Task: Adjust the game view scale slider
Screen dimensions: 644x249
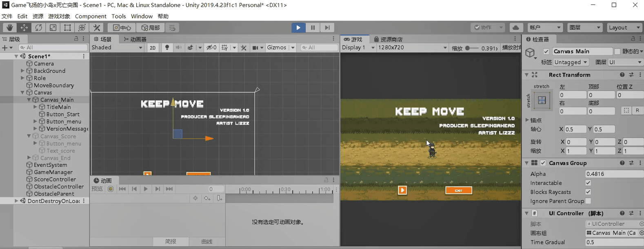Action: tap(472, 48)
